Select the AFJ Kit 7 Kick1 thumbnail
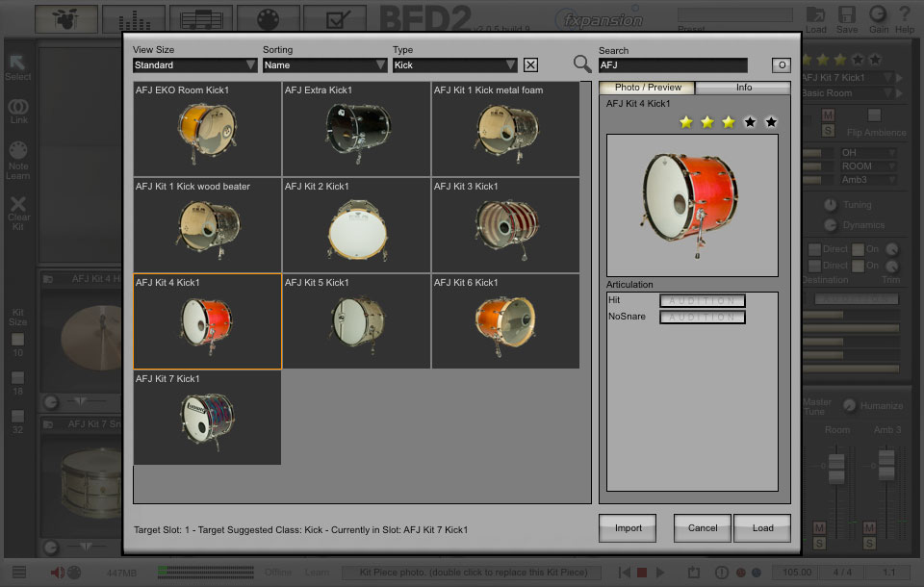Screen dimensions: 924x587 [x=208, y=418]
